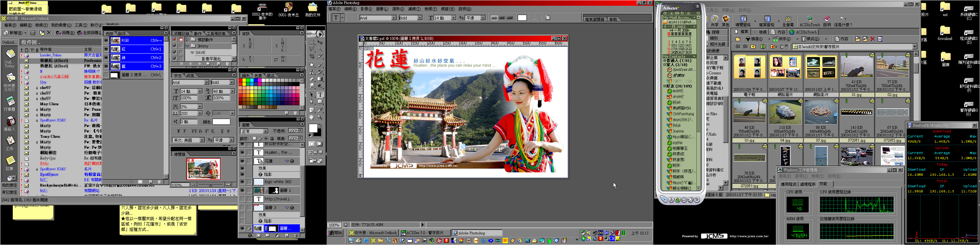The image size is (980, 245).
Task: Switch to the 步驟記錄 (History) tab
Action: point(182,33)
